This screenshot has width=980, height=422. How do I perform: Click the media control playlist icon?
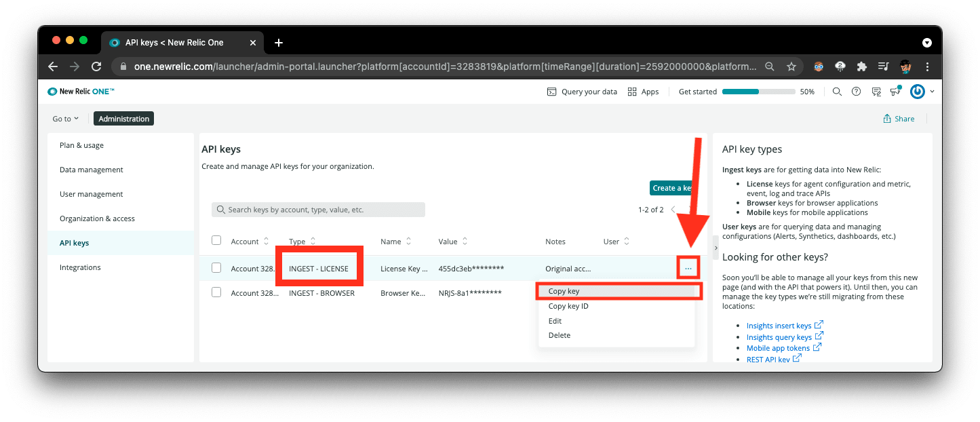click(x=883, y=66)
